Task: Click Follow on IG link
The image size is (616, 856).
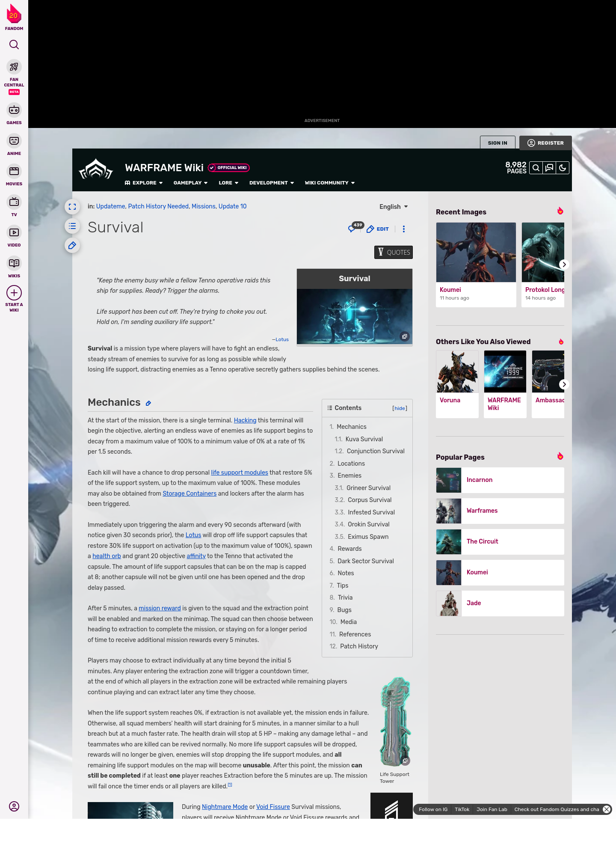Action: (433, 809)
